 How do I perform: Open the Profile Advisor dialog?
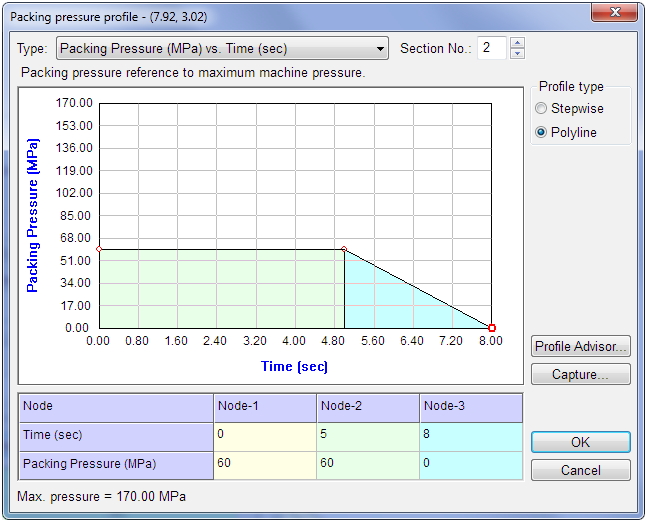[x=581, y=347]
